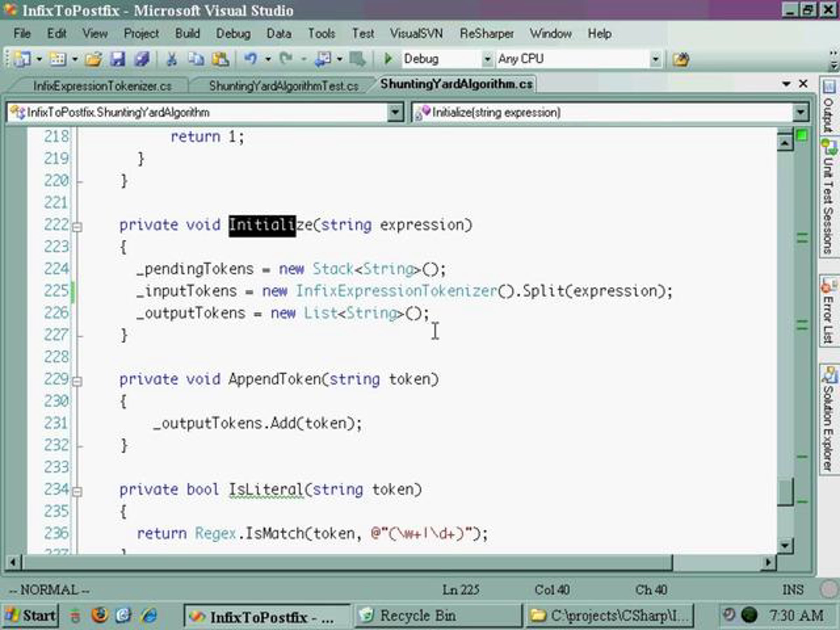Open the Output side panel tab
The image size is (840, 630).
coord(828,106)
